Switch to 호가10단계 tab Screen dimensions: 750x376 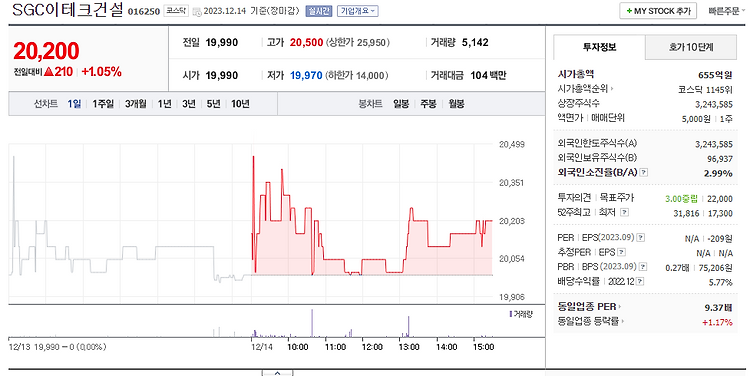click(691, 47)
